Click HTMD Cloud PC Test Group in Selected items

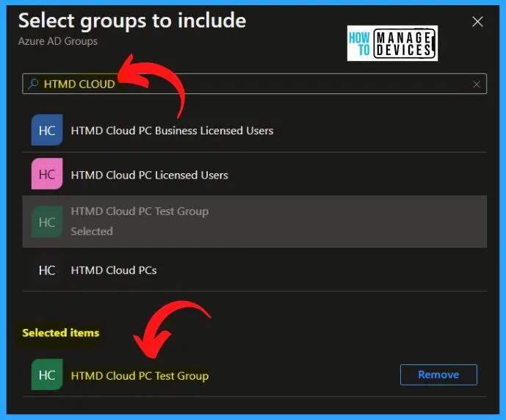pyautogui.click(x=140, y=376)
